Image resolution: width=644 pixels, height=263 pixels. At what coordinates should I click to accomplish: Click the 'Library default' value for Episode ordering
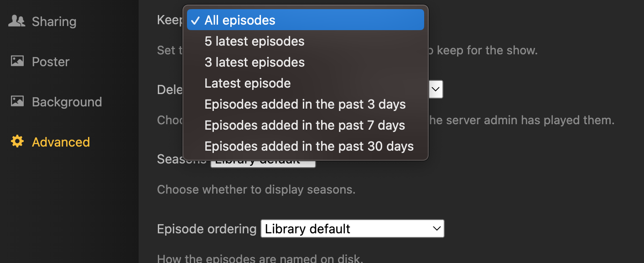pyautogui.click(x=306, y=228)
